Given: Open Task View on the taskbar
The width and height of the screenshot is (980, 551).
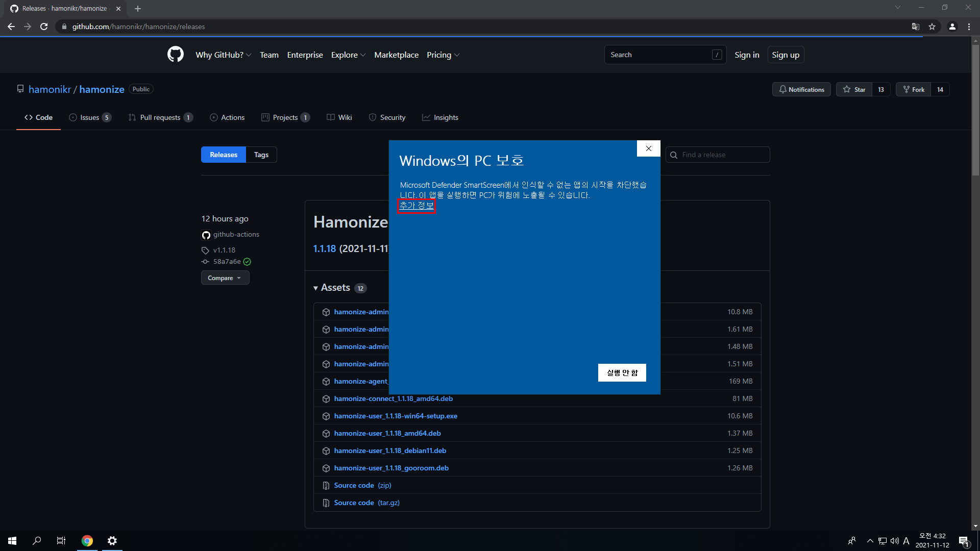Looking at the screenshot, I should point(61,541).
